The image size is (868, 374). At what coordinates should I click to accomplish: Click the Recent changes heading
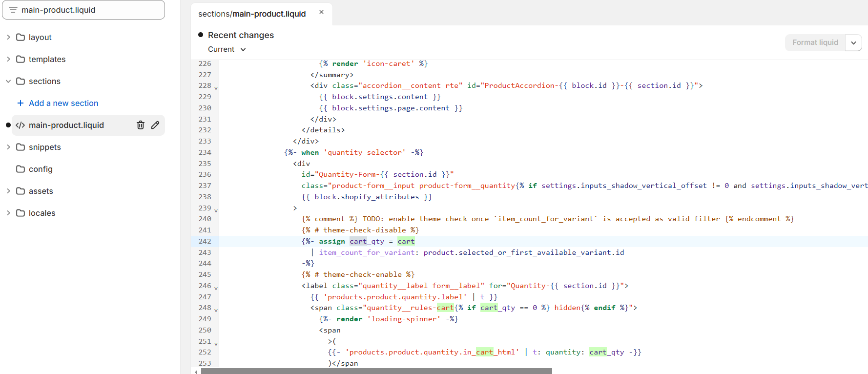tap(241, 35)
